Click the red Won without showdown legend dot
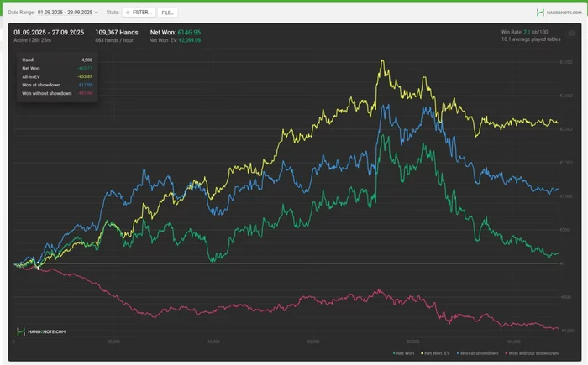The image size is (588, 365). tap(507, 354)
